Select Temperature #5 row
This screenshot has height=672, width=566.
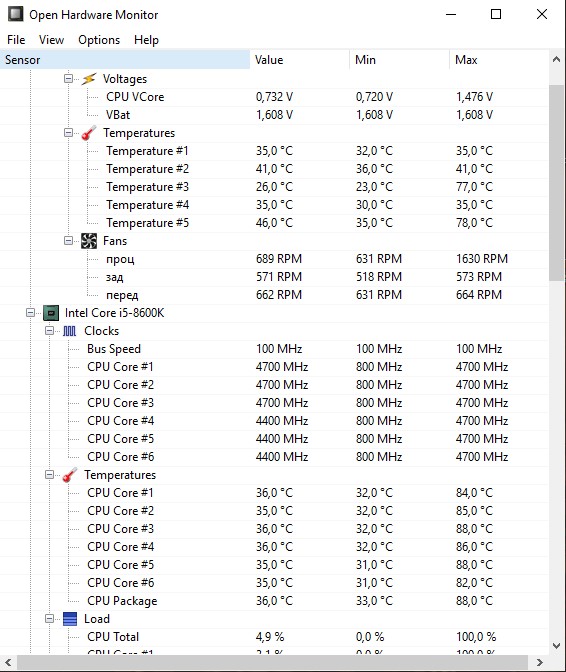[x=274, y=223]
